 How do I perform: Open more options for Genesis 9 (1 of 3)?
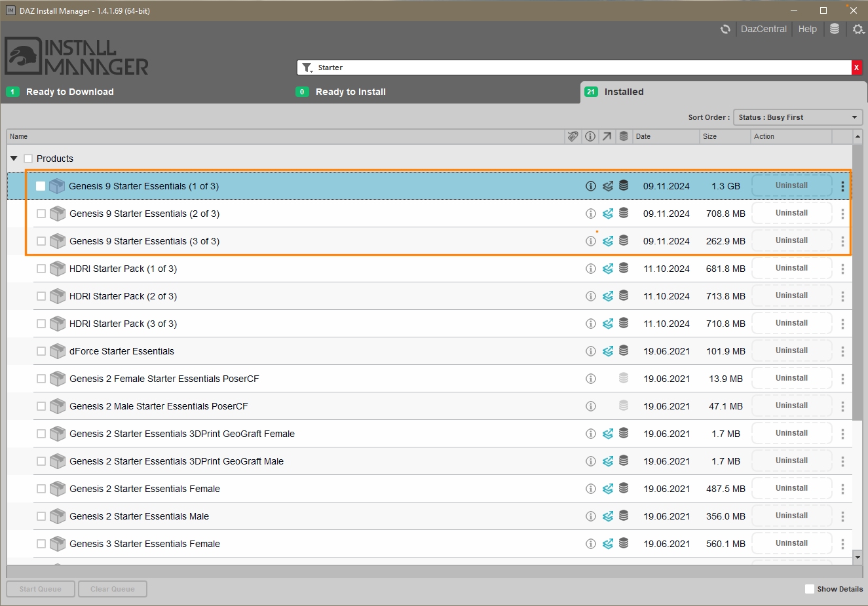click(x=842, y=186)
